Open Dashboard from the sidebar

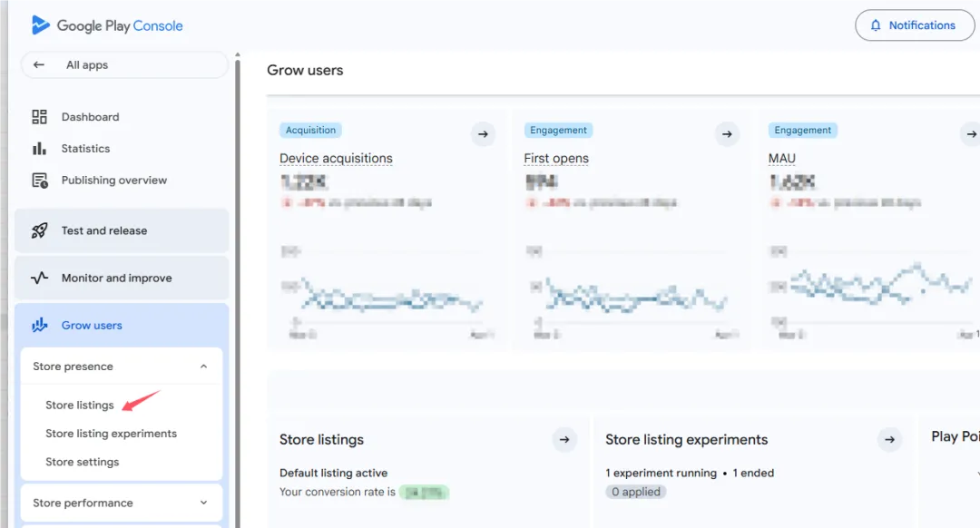point(90,117)
